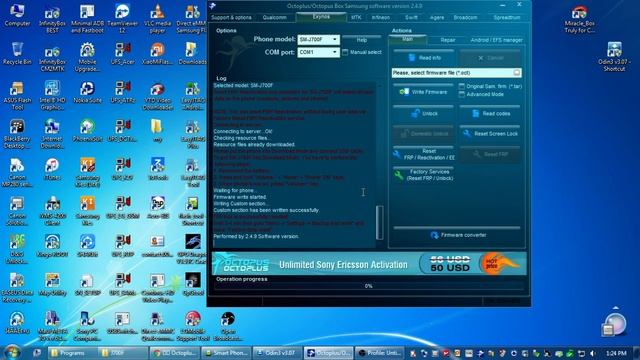Click the log scrollbar thumb
This screenshot has height=360, width=640.
pyautogui.click(x=380, y=222)
